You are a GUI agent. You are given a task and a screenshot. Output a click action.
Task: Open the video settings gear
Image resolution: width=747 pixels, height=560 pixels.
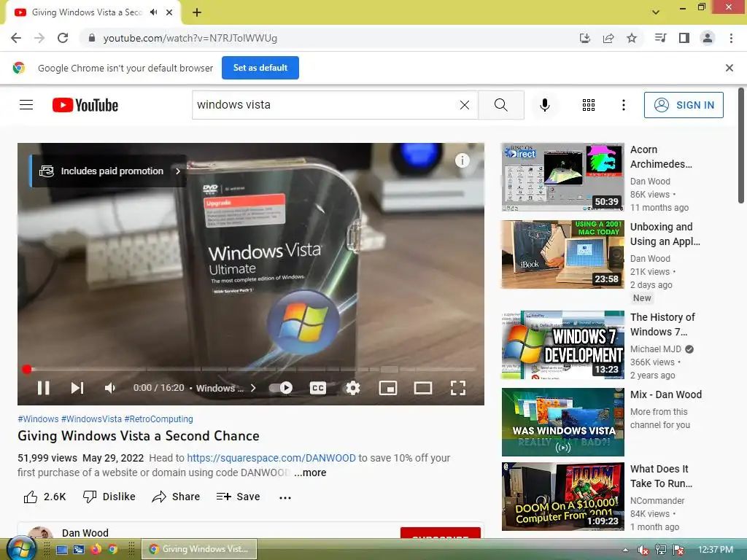[352, 388]
